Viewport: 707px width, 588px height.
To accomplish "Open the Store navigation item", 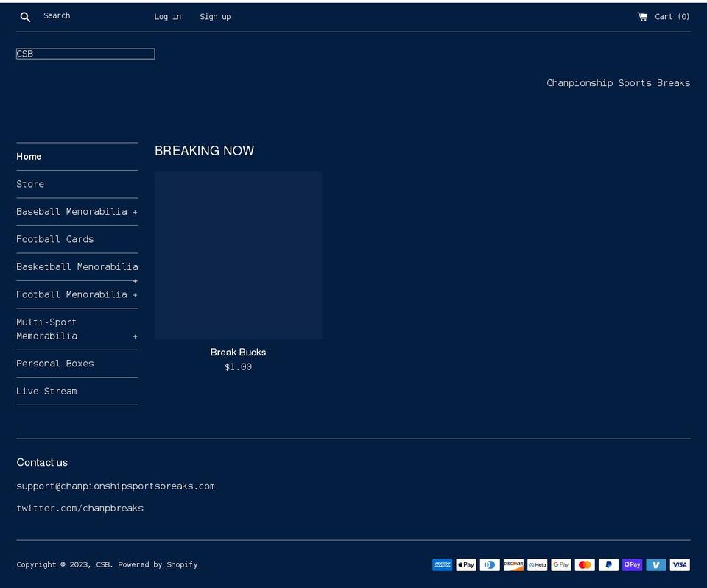I will (30, 183).
